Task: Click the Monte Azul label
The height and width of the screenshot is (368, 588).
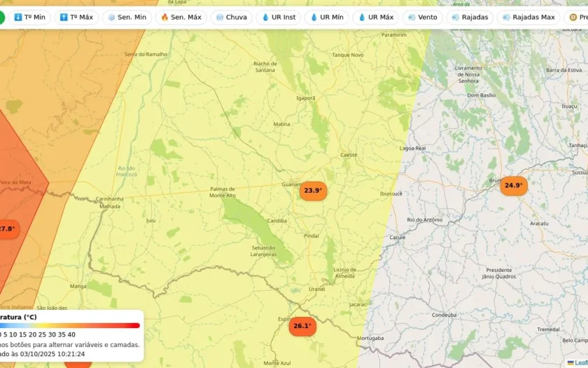Action: tap(277, 363)
